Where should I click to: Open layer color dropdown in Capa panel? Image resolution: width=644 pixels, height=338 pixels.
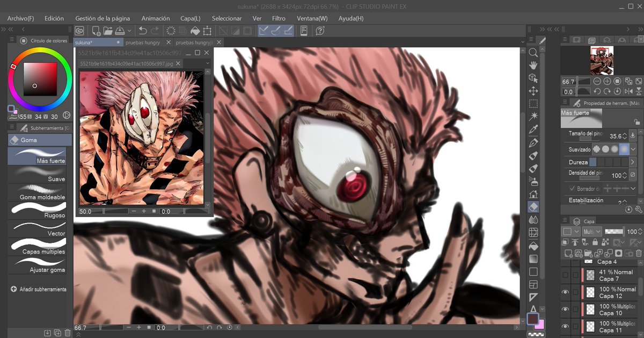[572, 231]
